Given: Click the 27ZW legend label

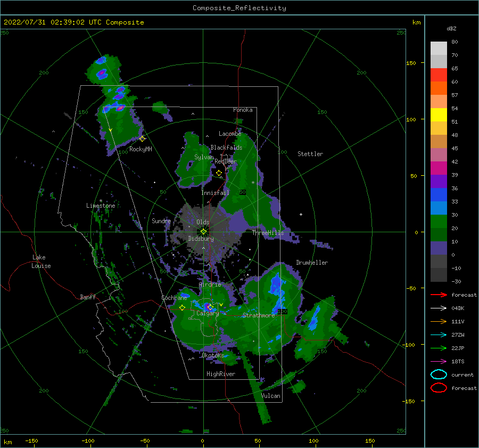Looking at the screenshot, I should coord(458,335).
